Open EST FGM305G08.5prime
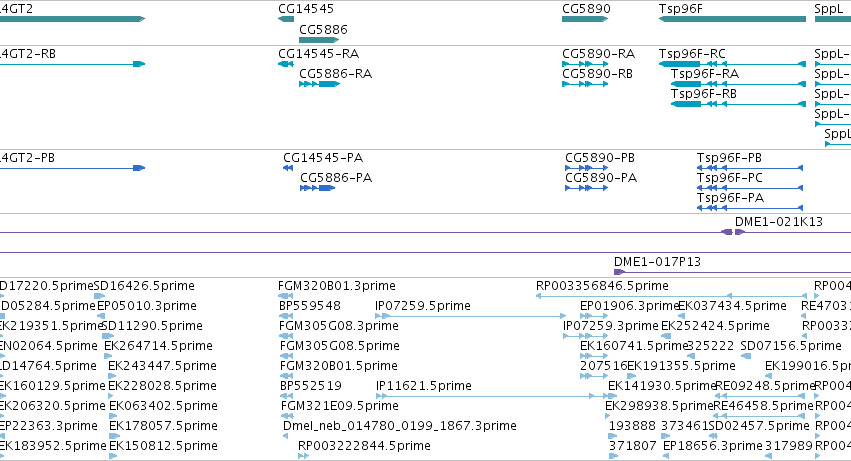Viewport: 851px width, 461px height. tap(340, 346)
